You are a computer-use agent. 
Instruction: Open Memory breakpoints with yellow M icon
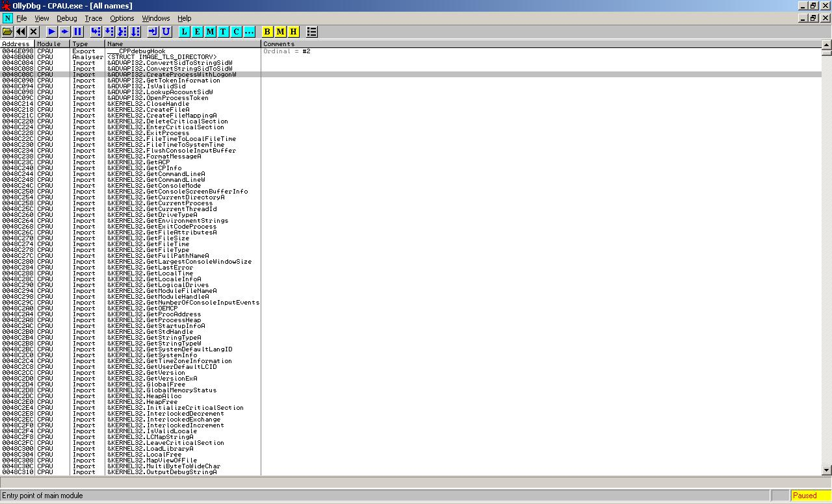pos(280,31)
